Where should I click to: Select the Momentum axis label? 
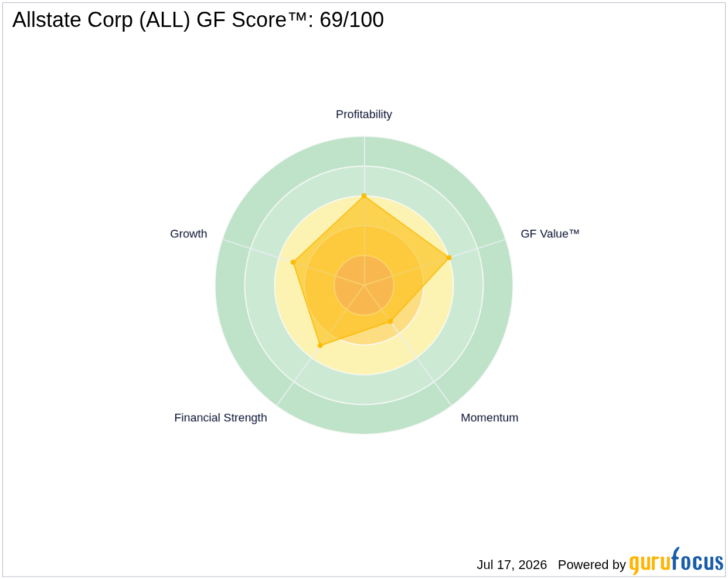[489, 418]
